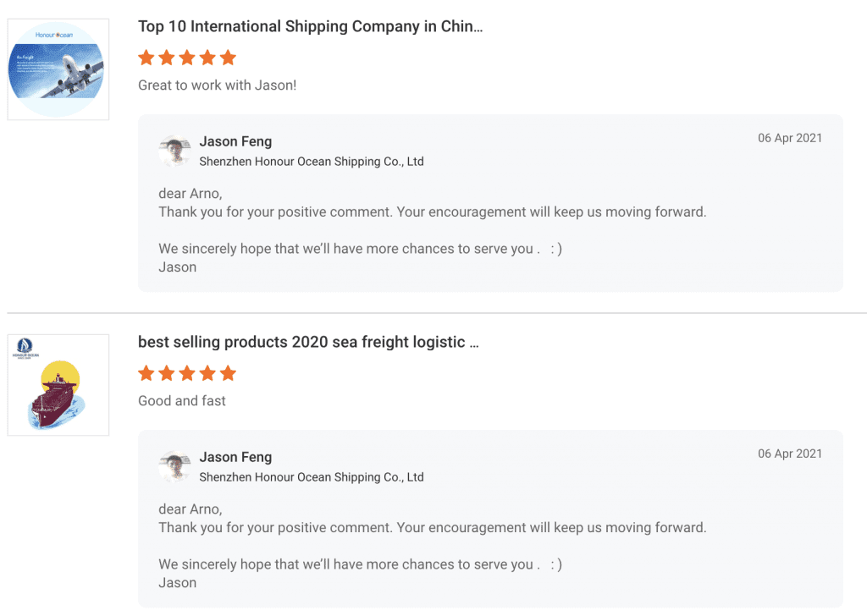867x616 pixels.
Task: Open the Top 10 International Shipping Company listing
Action: pyautogui.click(x=310, y=26)
